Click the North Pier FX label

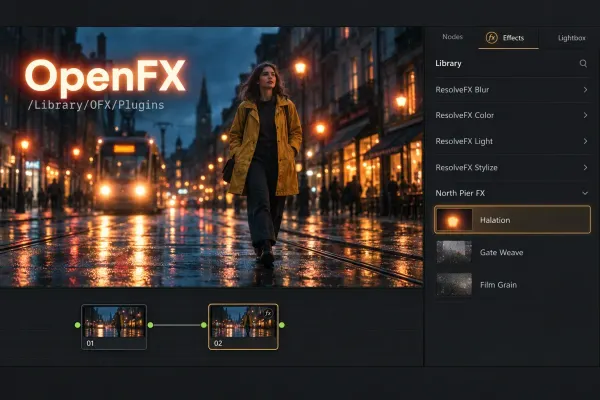point(460,193)
